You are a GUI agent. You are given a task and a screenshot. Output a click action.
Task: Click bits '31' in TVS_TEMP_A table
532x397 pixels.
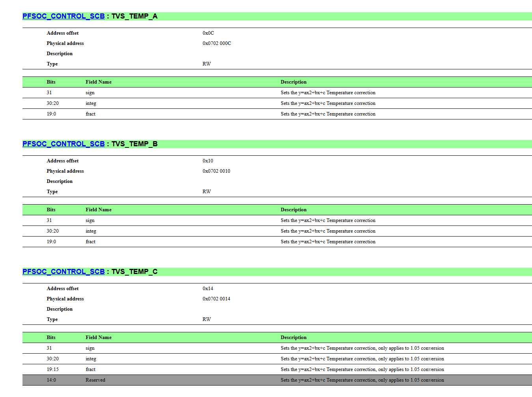pos(49,93)
